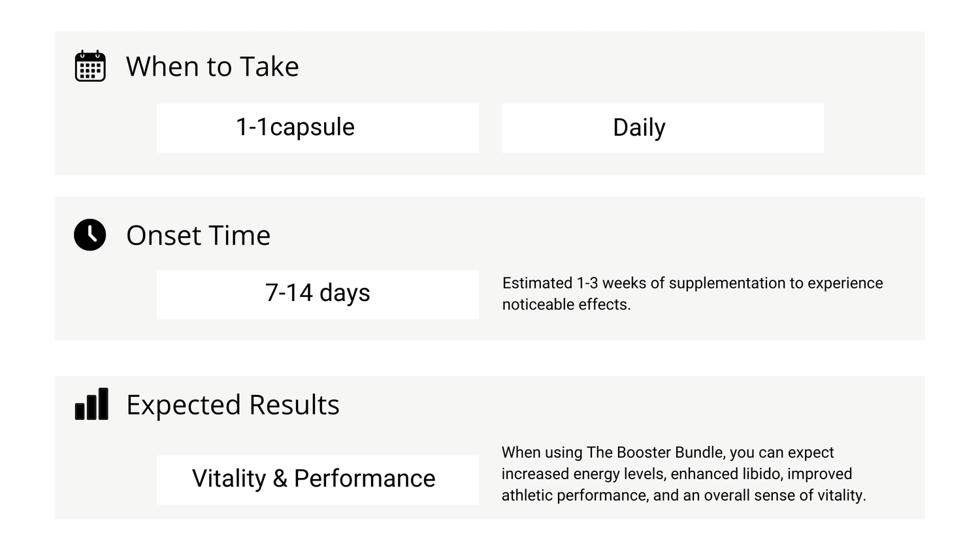Click the Booster Bundle results description

pyautogui.click(x=684, y=474)
